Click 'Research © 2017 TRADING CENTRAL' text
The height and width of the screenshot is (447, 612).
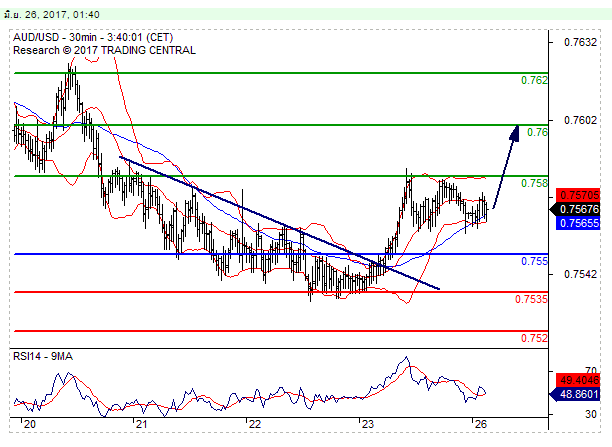coord(104,50)
